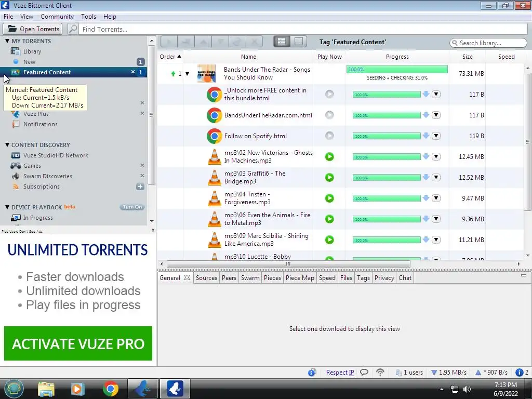Click the wireless network status icon
The width and height of the screenshot is (532, 399).
click(380, 373)
